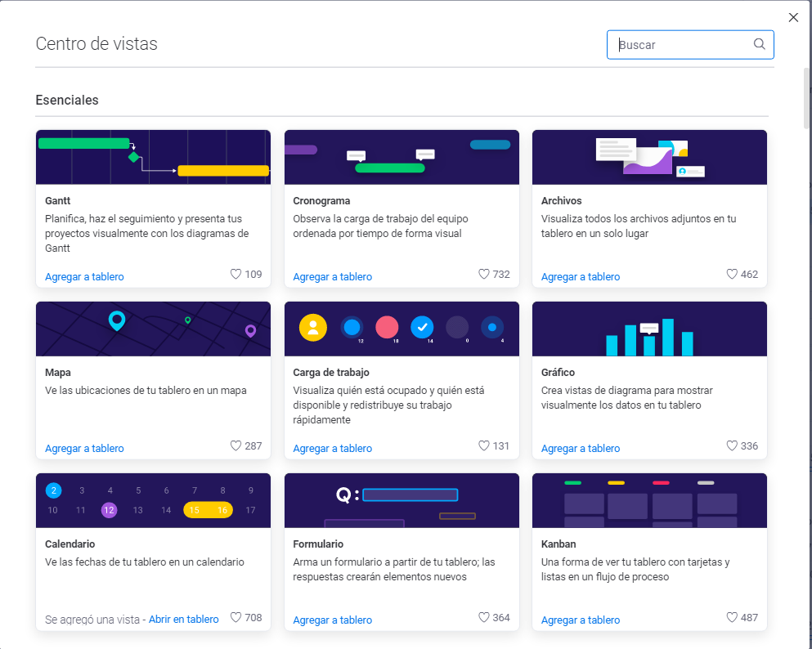The image size is (812, 649).
Task: Add Kanban view via Agregar a tablero
Action: point(581,620)
